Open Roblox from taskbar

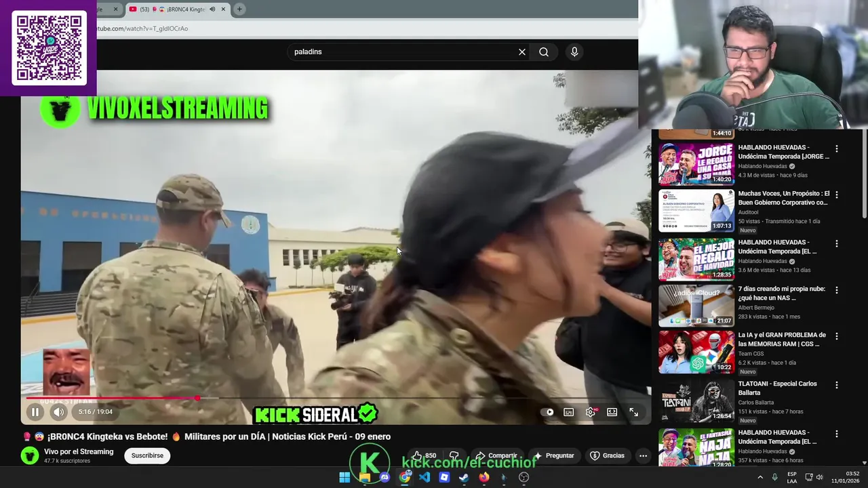(x=444, y=477)
